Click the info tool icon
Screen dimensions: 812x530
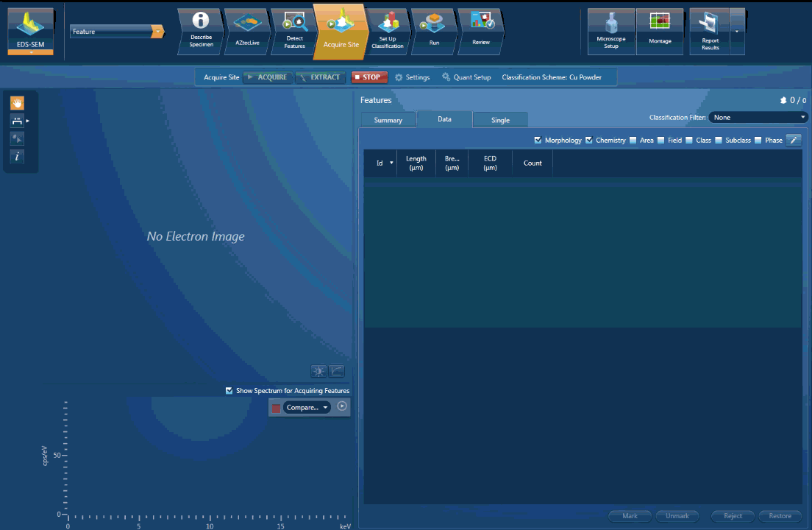coord(17,156)
